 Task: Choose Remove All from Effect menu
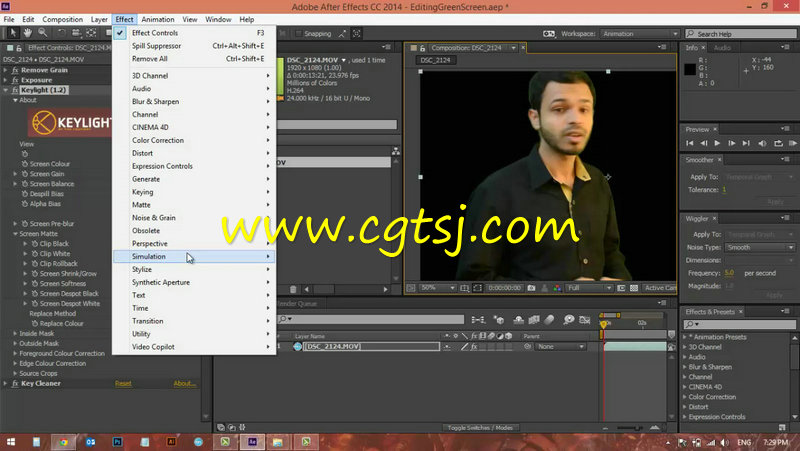[x=194, y=59]
